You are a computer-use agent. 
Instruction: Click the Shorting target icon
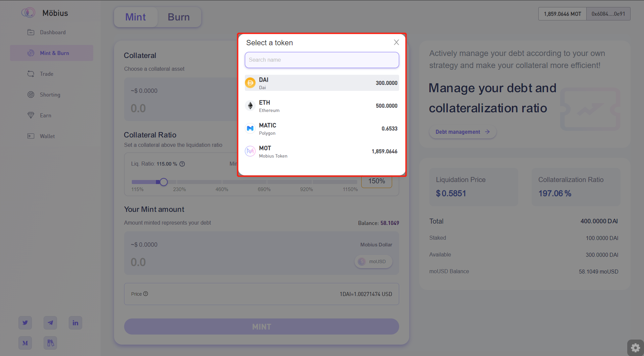point(31,95)
